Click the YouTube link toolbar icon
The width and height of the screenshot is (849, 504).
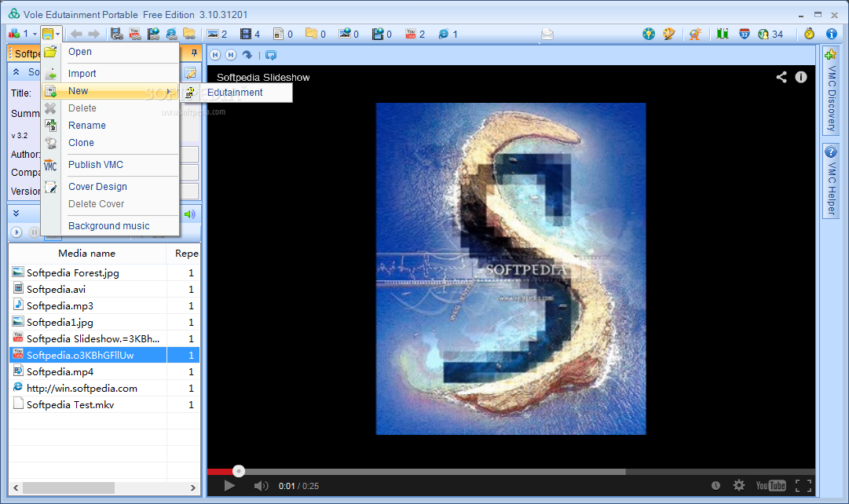coord(135,34)
